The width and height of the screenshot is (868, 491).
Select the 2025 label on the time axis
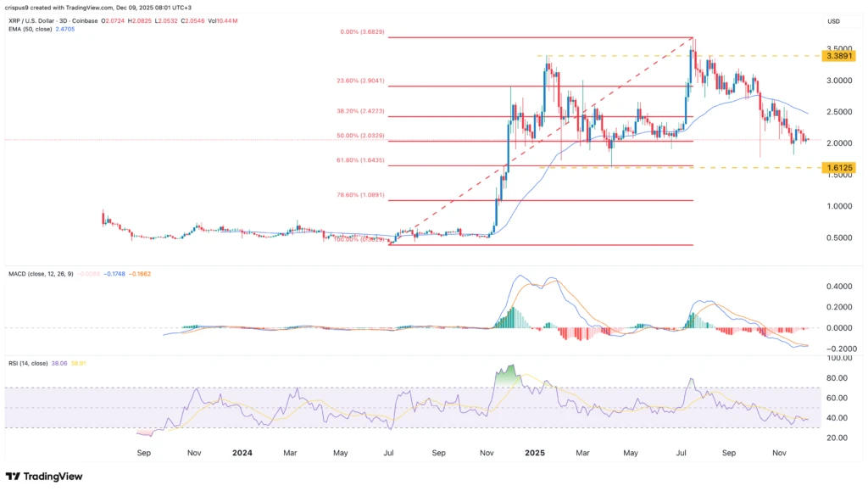pyautogui.click(x=535, y=453)
